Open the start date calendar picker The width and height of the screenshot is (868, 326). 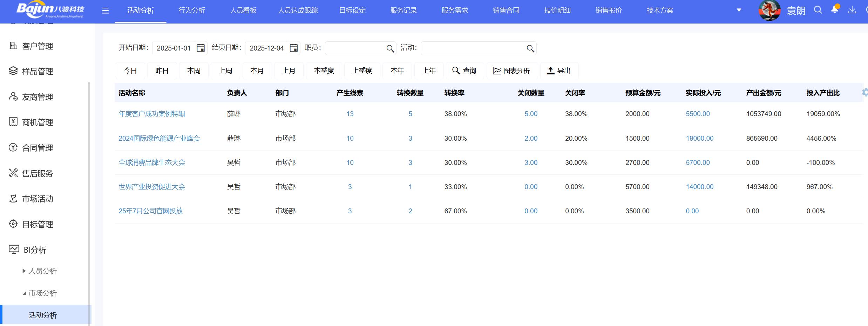click(201, 48)
